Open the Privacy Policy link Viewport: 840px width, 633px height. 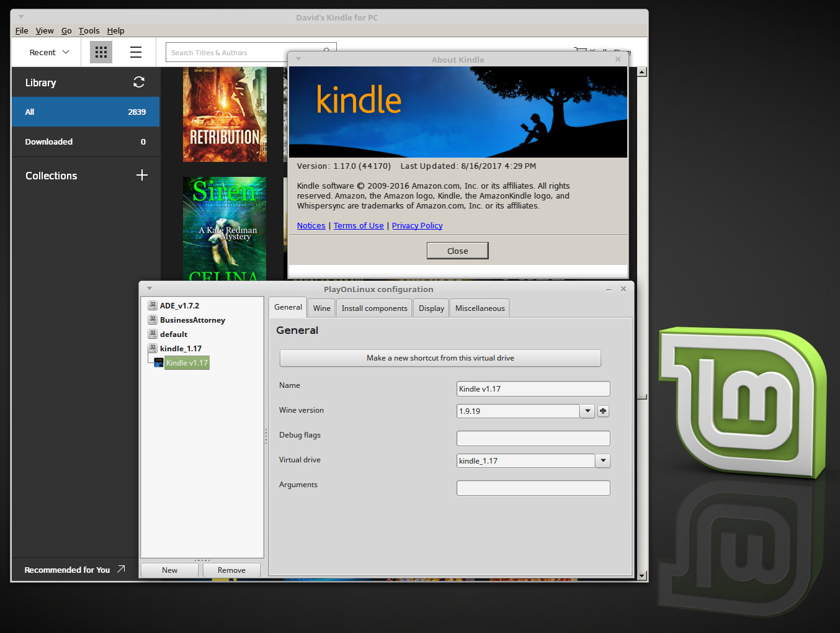[x=417, y=225]
